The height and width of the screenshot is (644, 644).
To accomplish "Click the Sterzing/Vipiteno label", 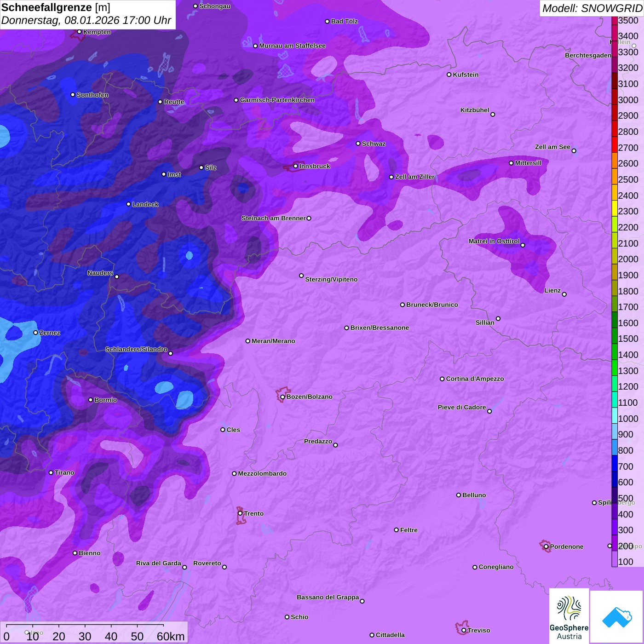I will click(x=332, y=279).
